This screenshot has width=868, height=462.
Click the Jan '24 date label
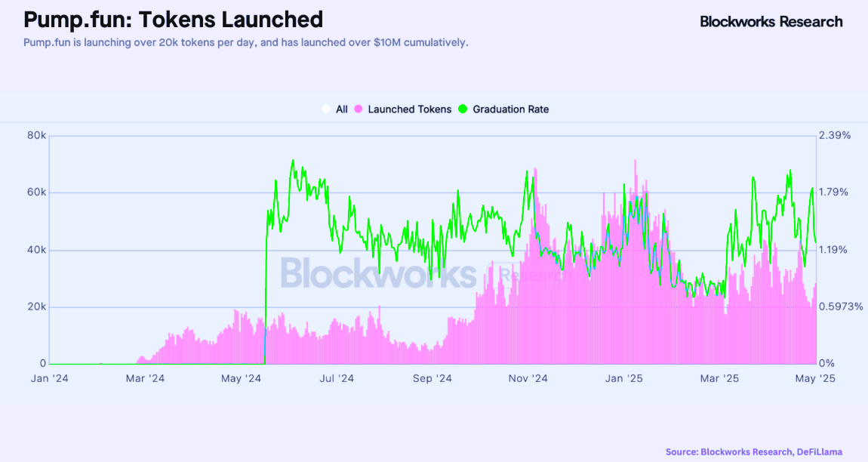coord(50,378)
